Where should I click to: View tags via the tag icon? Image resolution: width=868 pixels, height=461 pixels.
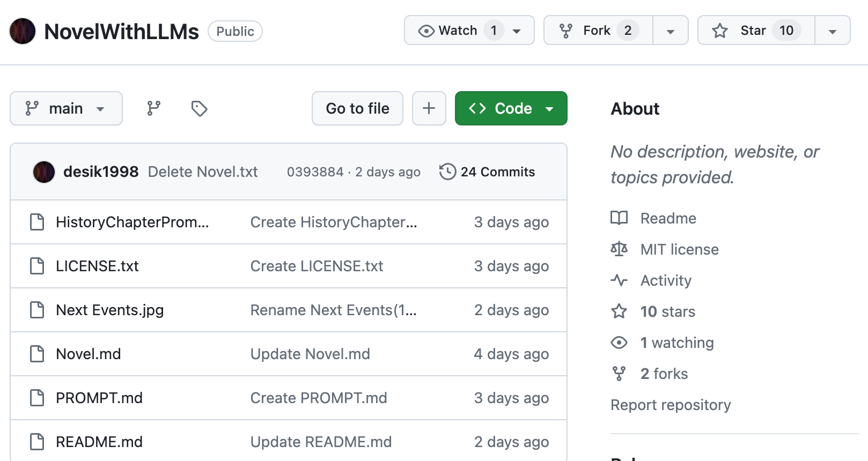pyautogui.click(x=199, y=108)
